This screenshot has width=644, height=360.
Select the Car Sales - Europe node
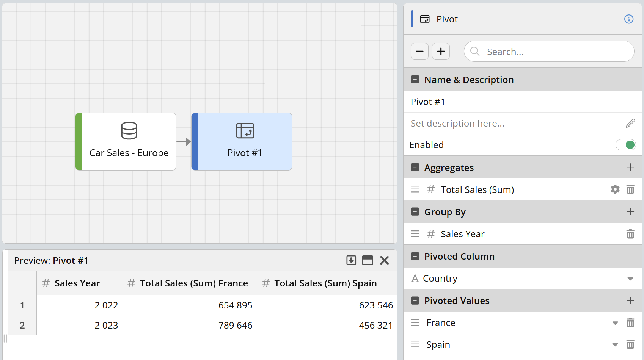pos(126,141)
